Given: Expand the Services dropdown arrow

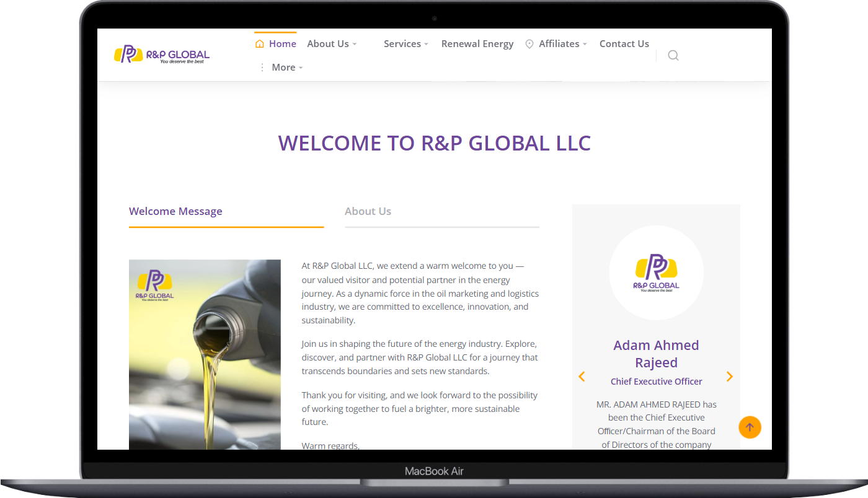Looking at the screenshot, I should [x=427, y=45].
